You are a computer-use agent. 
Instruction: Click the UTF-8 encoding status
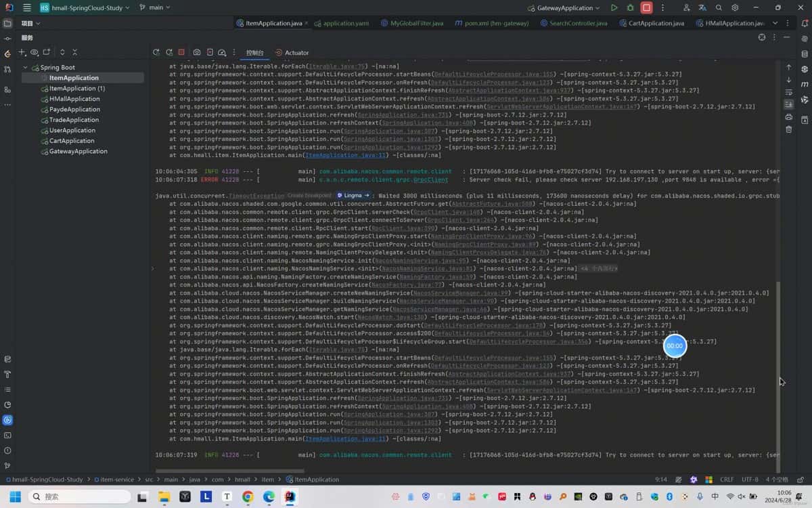pyautogui.click(x=750, y=480)
